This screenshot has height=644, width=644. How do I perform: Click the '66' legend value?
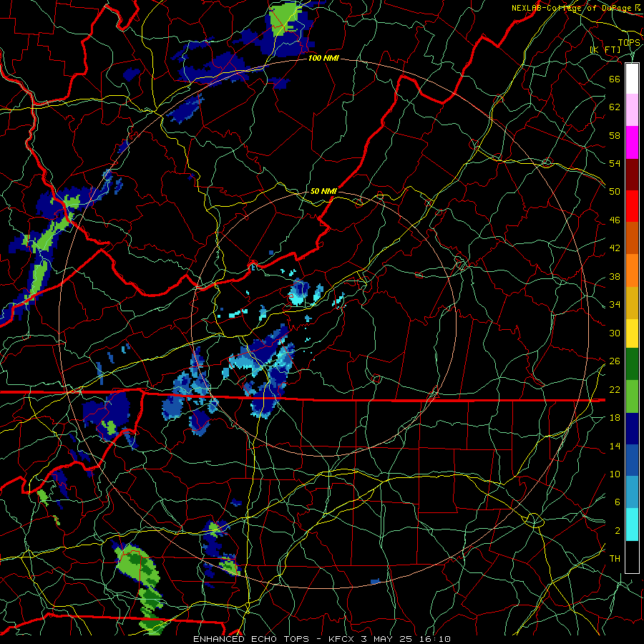615,79
